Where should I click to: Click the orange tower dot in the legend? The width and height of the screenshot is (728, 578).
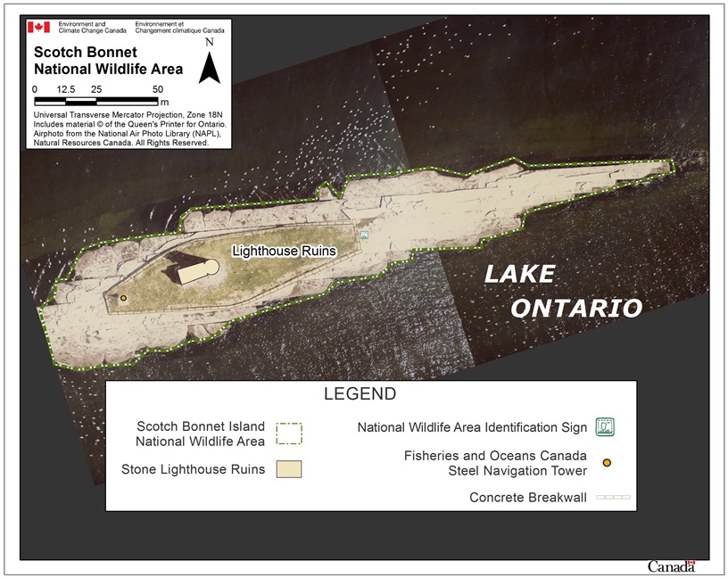[x=607, y=463]
